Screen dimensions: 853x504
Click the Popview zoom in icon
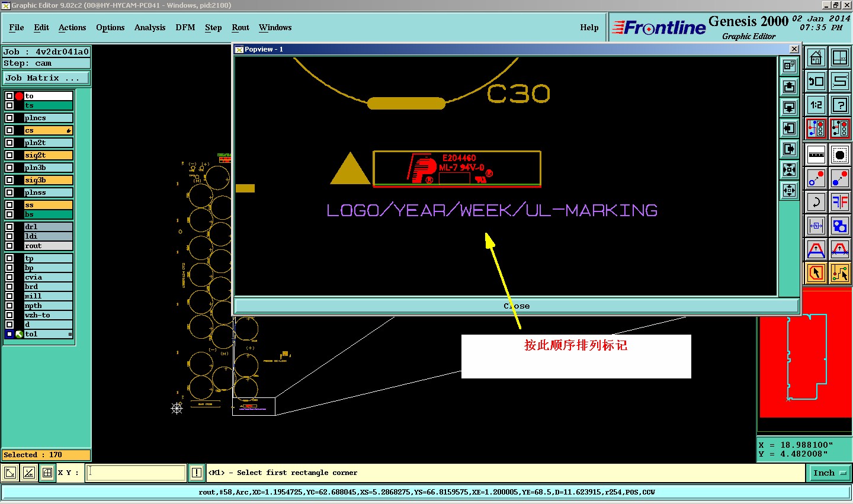pyautogui.click(x=789, y=170)
